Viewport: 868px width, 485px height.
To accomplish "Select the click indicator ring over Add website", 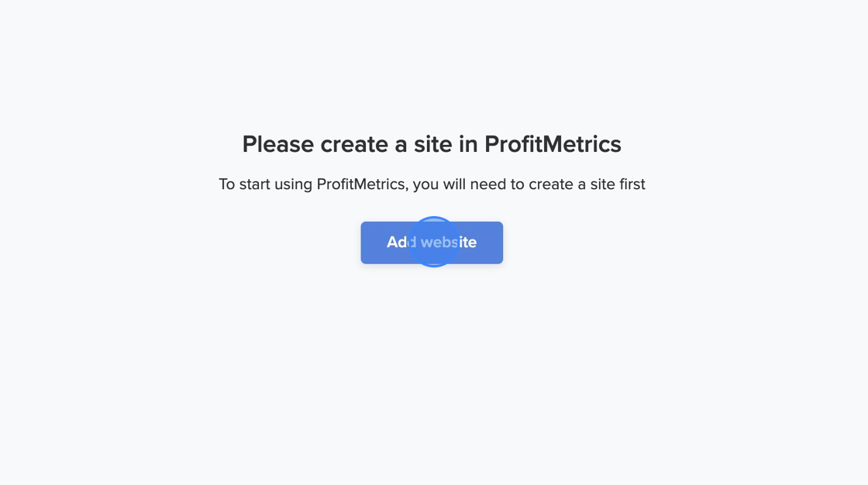I will point(433,241).
